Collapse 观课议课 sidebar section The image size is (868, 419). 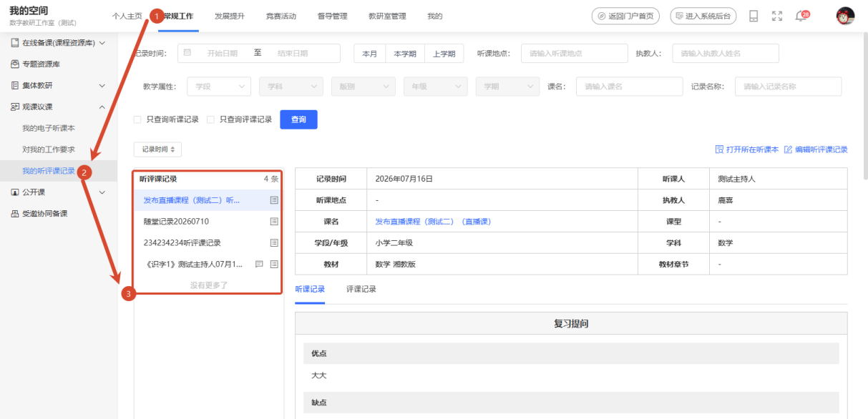tap(102, 107)
